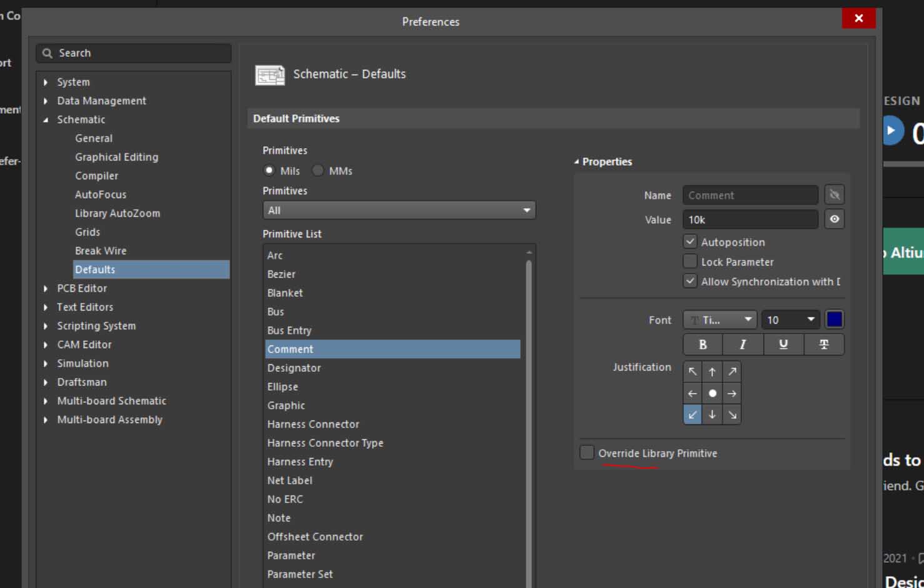Select Graphical Editing under Schematic
Image resolution: width=924 pixels, height=588 pixels.
pos(116,157)
